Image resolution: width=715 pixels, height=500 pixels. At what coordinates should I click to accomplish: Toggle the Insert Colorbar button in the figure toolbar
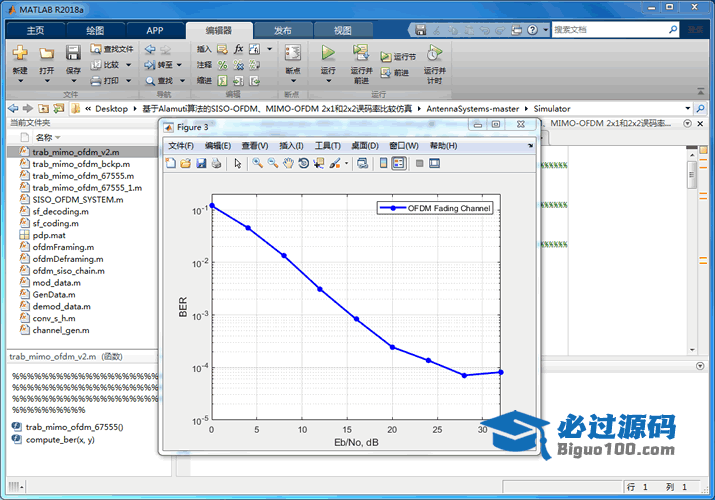coord(384,163)
